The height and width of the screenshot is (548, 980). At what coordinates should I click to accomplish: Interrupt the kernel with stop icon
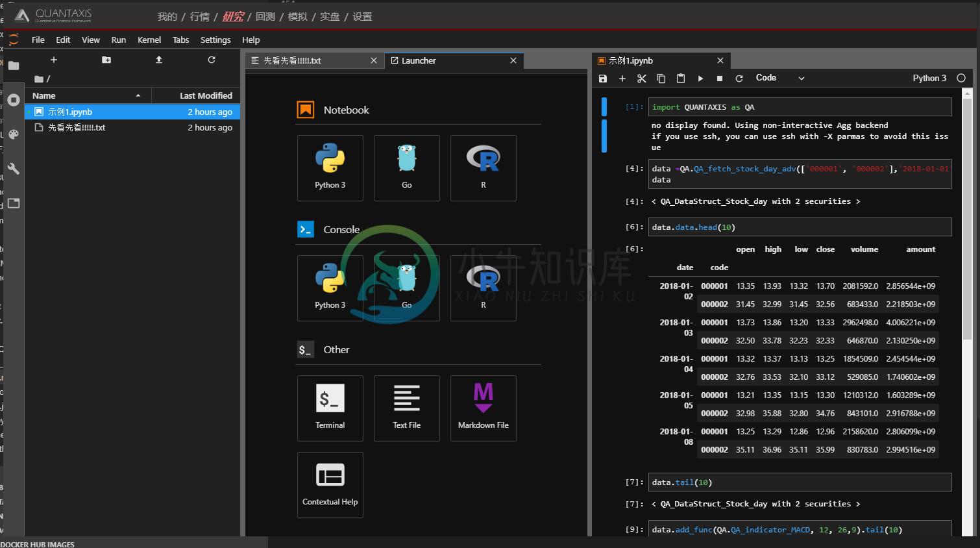tap(720, 79)
